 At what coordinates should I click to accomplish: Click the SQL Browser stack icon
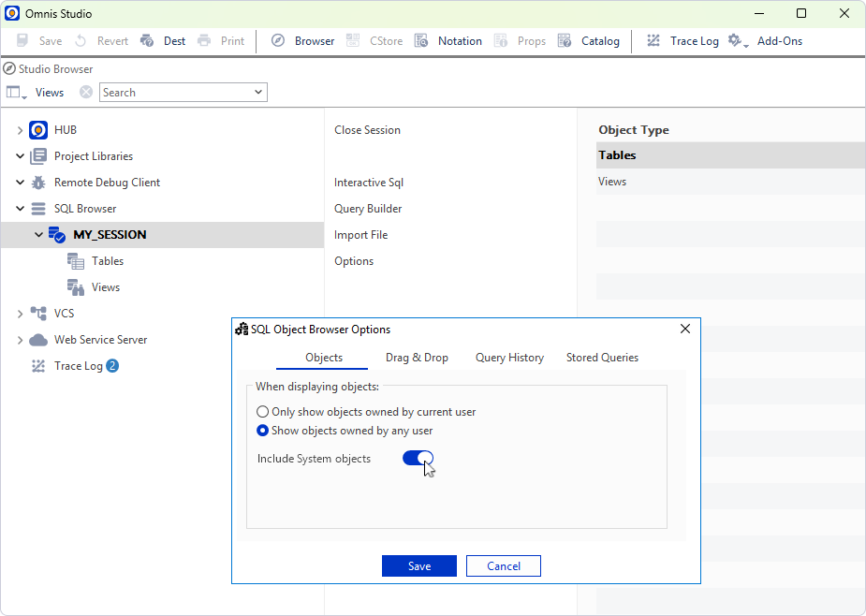coord(38,209)
